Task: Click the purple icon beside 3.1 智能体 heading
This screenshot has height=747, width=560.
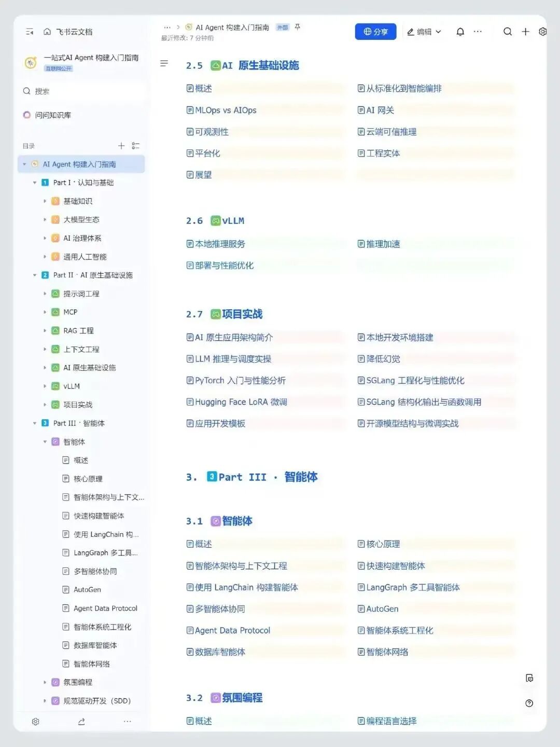Action: [x=216, y=521]
